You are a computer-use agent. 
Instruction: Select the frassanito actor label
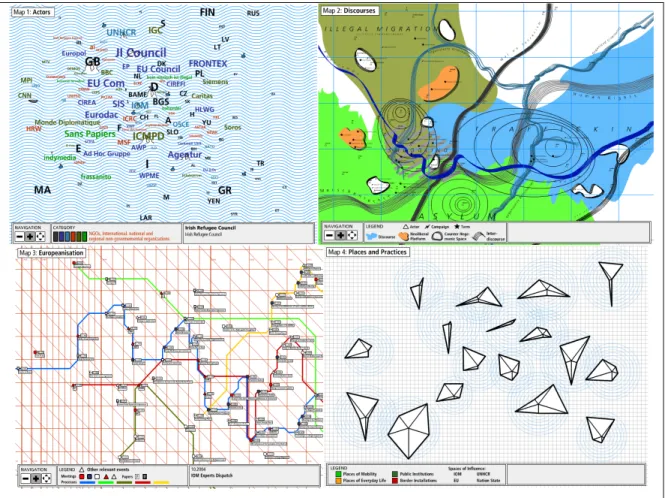[96, 176]
